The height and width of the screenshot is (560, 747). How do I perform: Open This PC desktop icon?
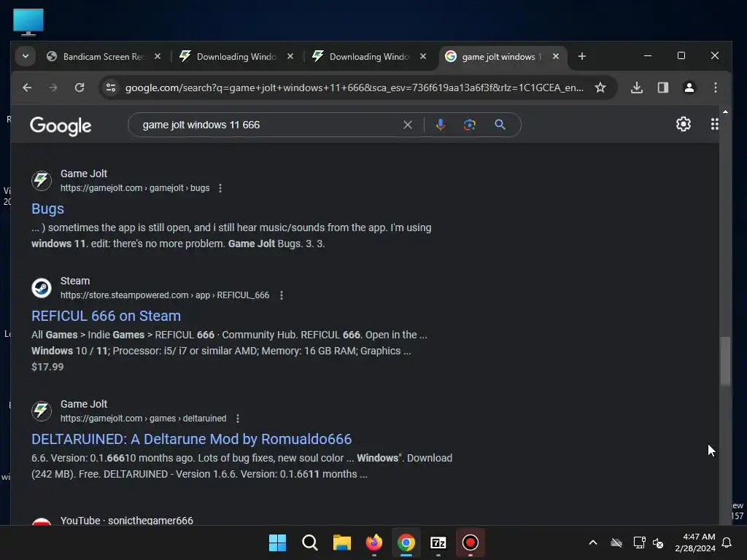tap(28, 22)
